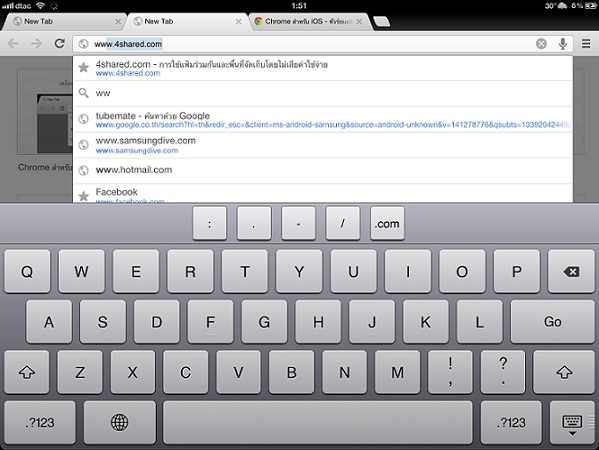Tap the forward navigation arrow
This screenshot has width=599, height=450.
[x=36, y=44]
